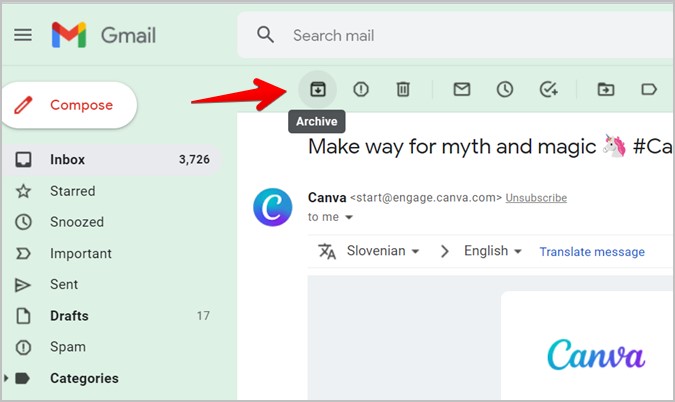Click the Categories label

84,378
